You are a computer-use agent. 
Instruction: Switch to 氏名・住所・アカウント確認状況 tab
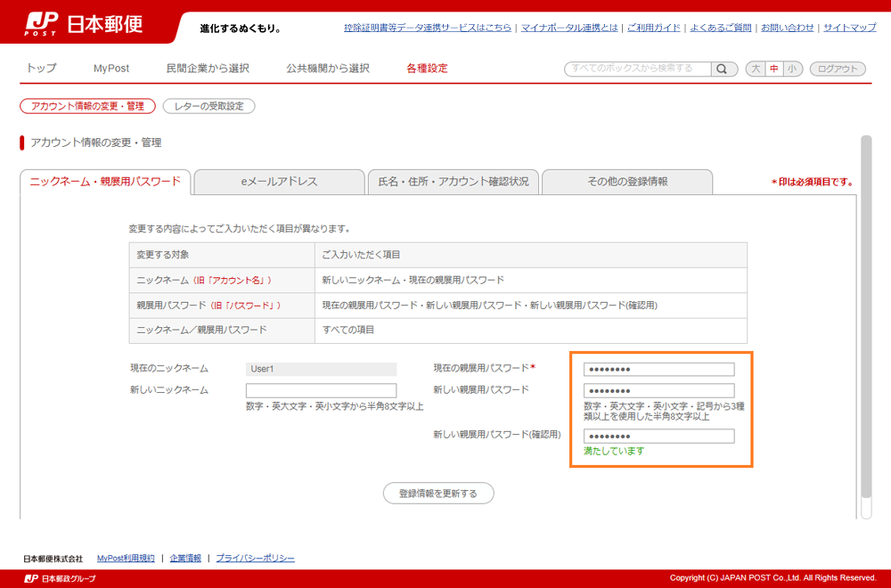click(453, 182)
